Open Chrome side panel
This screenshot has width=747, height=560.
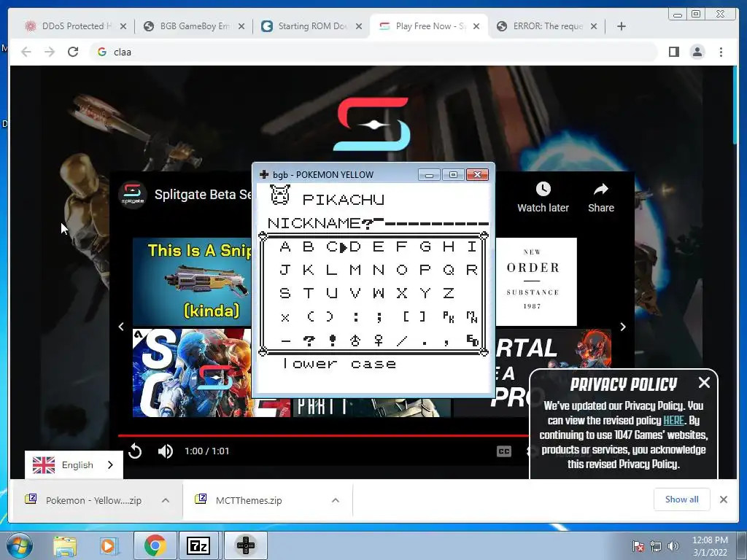[x=673, y=52]
